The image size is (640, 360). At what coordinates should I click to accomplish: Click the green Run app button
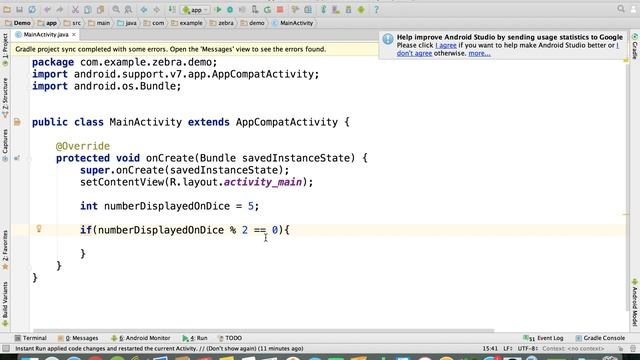point(218,9)
